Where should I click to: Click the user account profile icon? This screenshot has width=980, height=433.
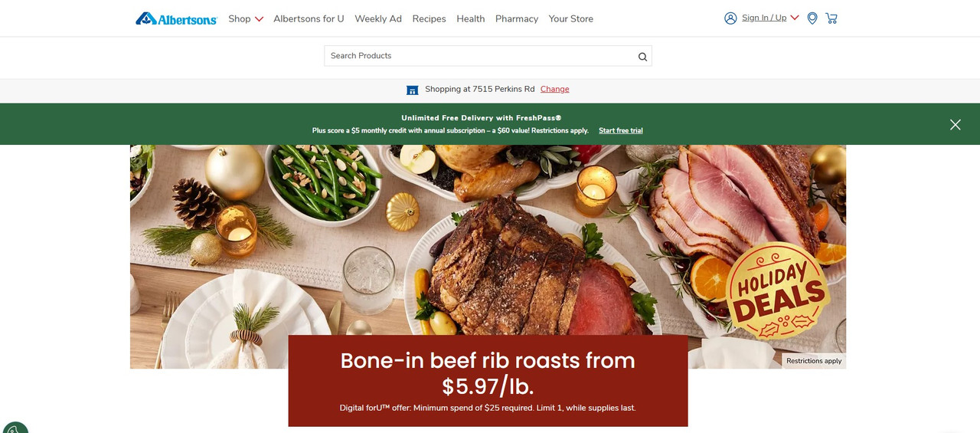730,18
